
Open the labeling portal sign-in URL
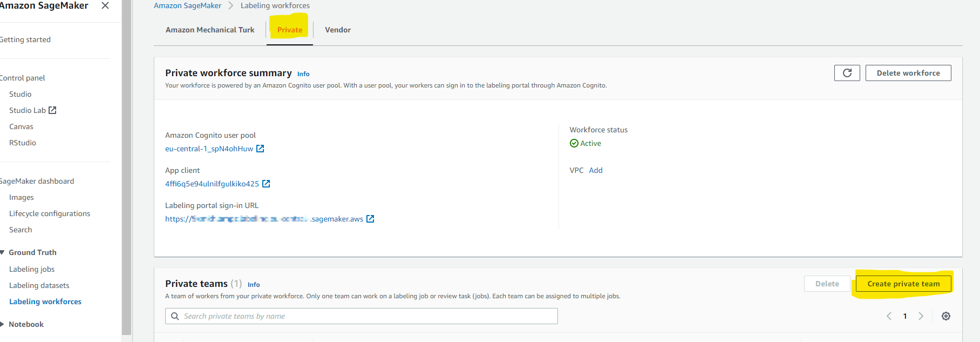coord(264,219)
